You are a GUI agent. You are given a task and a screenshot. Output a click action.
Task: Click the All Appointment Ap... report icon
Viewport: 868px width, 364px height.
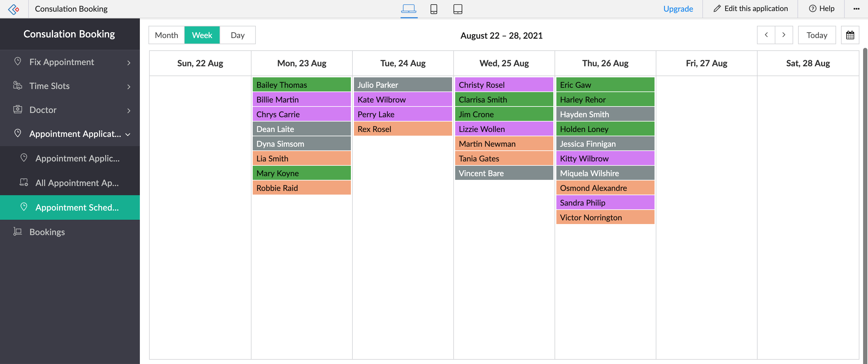[x=24, y=182]
